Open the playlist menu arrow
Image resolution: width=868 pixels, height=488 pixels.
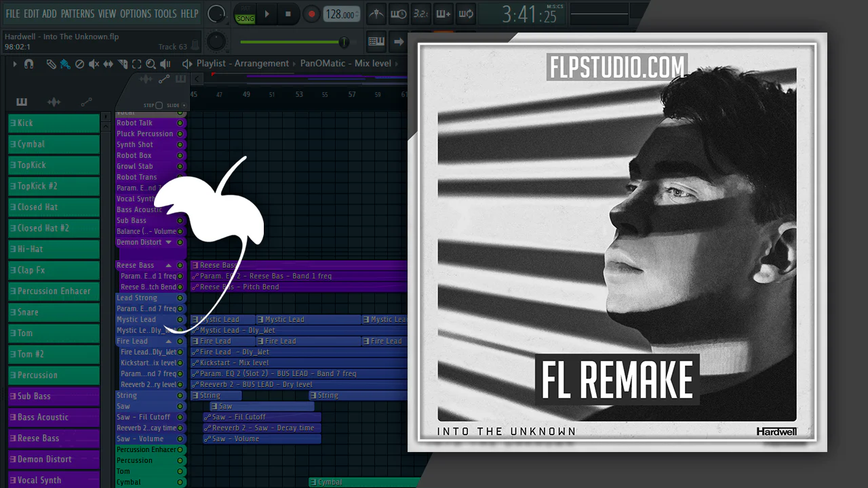coord(14,64)
